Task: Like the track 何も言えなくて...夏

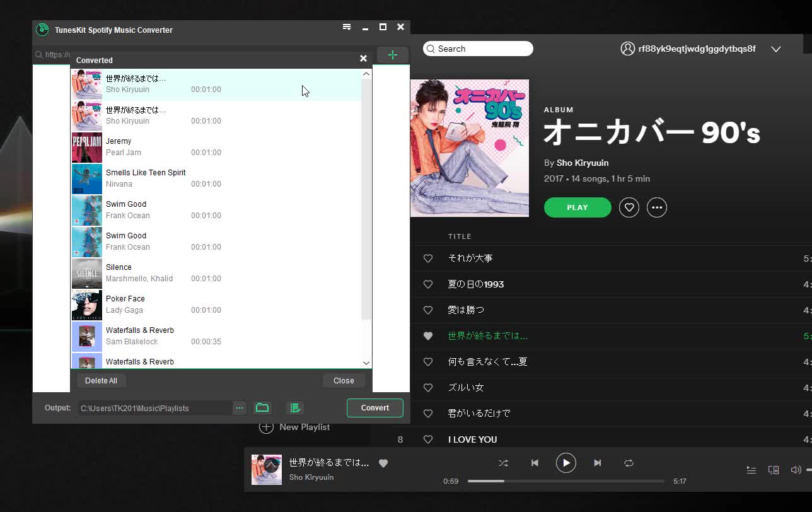Action: pyautogui.click(x=428, y=362)
